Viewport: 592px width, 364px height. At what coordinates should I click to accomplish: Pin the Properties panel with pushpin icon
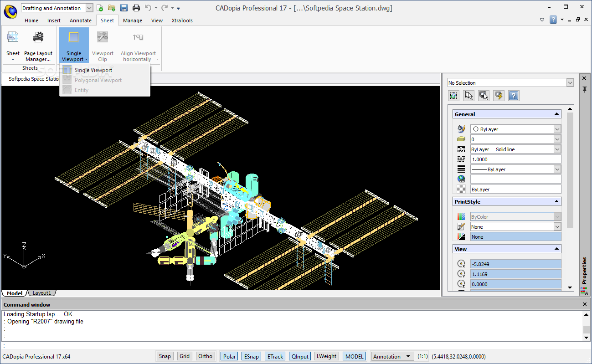tap(584, 89)
